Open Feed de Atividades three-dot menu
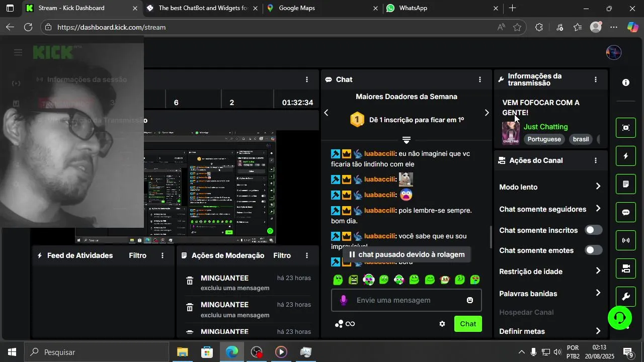Viewport: 644px width, 362px height. pyautogui.click(x=163, y=255)
